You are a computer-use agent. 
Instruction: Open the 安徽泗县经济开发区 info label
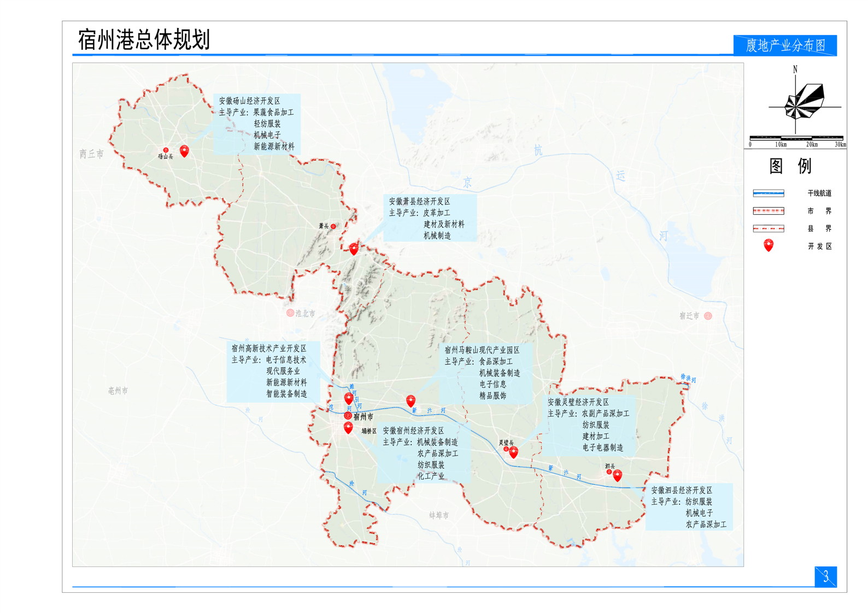coord(688,507)
